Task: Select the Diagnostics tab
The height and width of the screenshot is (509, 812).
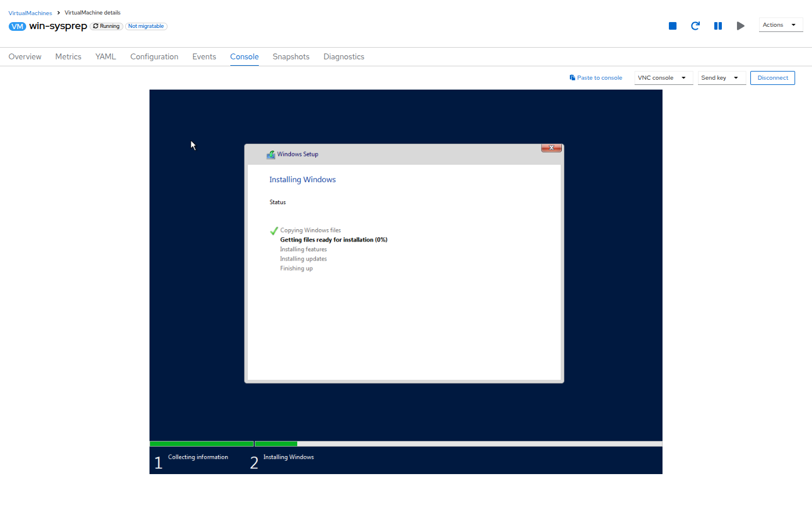Action: [344, 56]
